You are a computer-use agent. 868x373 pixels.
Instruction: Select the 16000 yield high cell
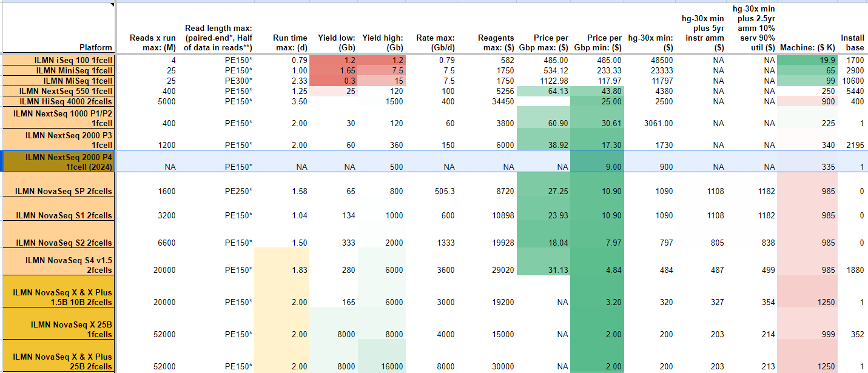(x=381, y=356)
